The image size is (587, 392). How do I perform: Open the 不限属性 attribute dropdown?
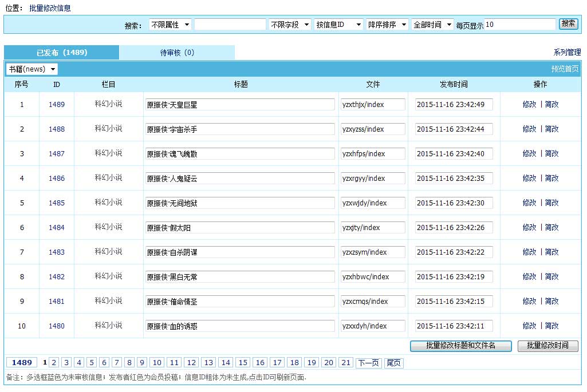[x=170, y=25]
